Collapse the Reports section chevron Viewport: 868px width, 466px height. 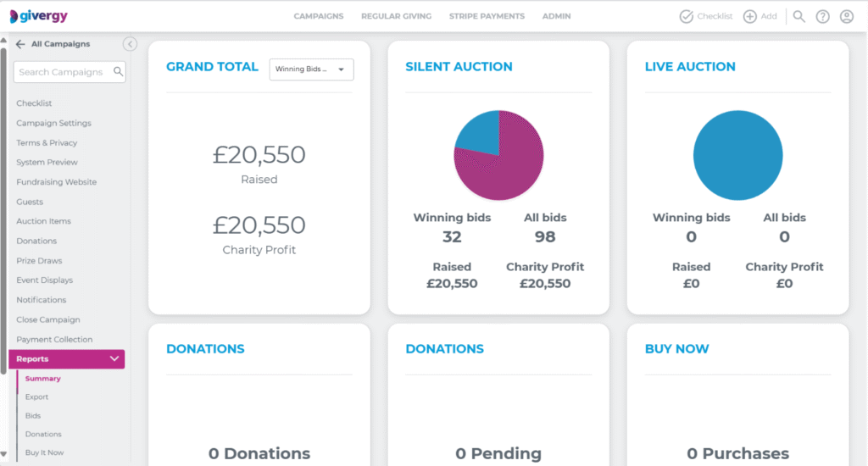point(114,359)
